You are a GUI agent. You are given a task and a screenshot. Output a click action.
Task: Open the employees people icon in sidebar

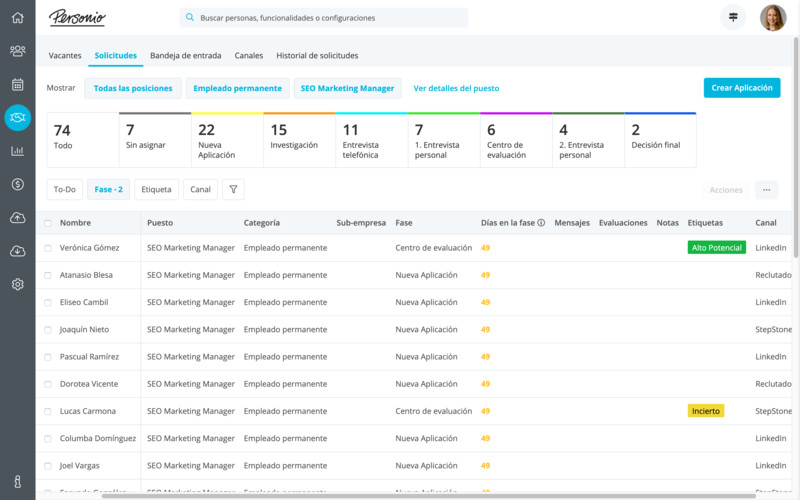pyautogui.click(x=17, y=51)
